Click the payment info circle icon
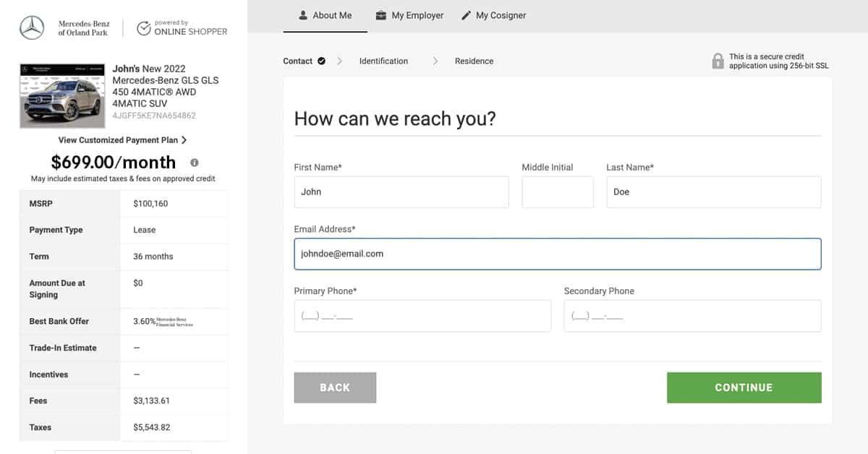 click(194, 163)
